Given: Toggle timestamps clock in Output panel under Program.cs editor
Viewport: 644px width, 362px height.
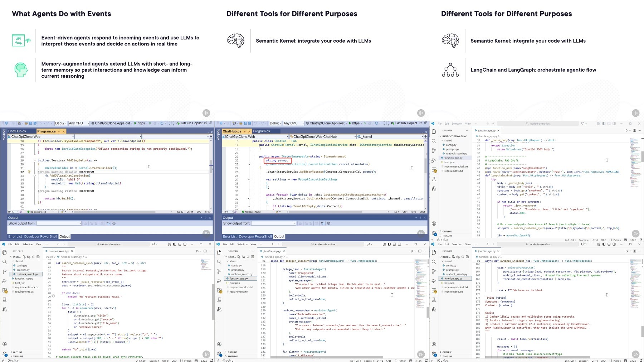Looking at the screenshot, I should (114, 223).
